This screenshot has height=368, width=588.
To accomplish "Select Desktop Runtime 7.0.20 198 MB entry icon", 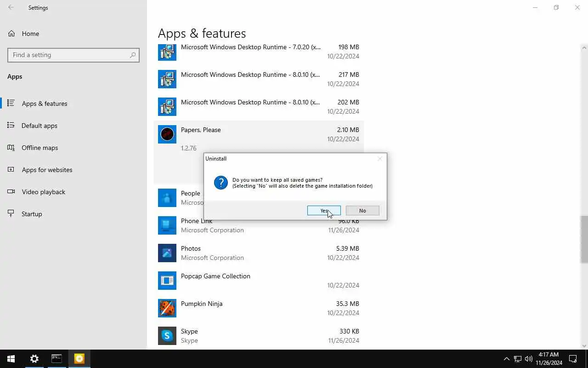I will tap(167, 52).
